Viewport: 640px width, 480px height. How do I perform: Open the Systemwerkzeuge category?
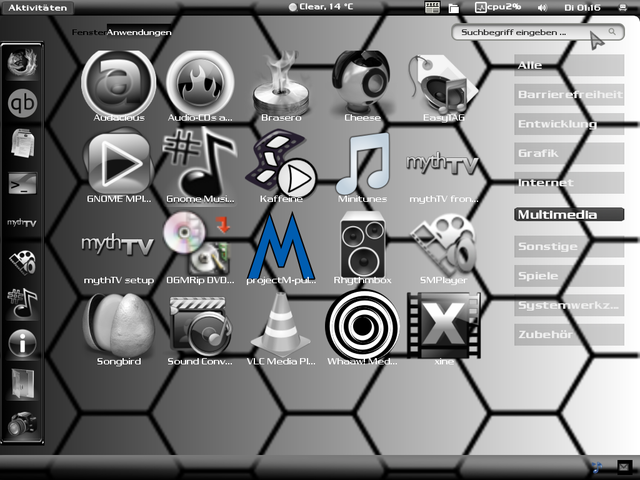(569, 305)
